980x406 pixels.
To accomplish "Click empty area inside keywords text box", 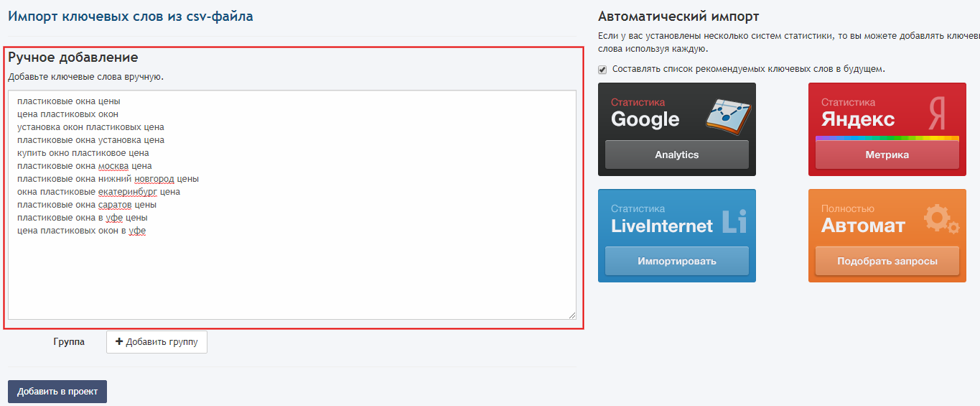I will coord(287,280).
